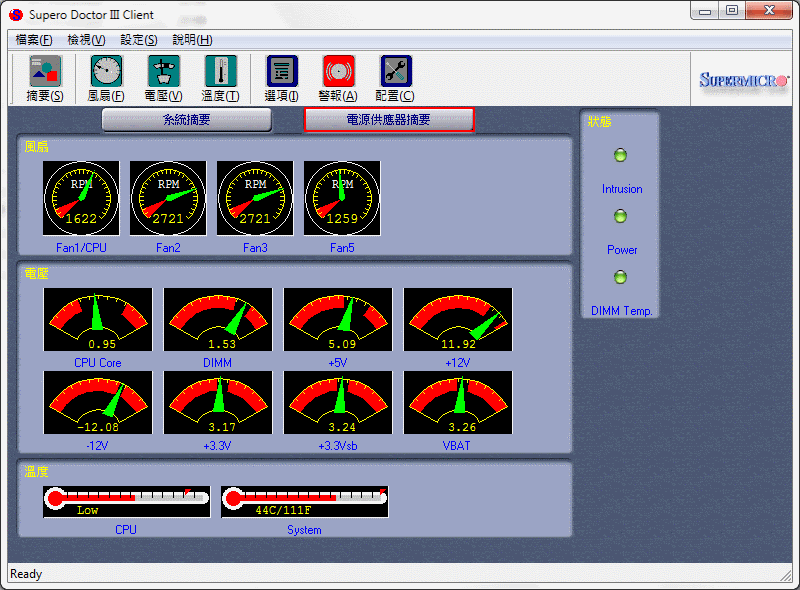800x590 pixels.
Task: Expand the 設定(S) settings menu
Action: [x=139, y=40]
